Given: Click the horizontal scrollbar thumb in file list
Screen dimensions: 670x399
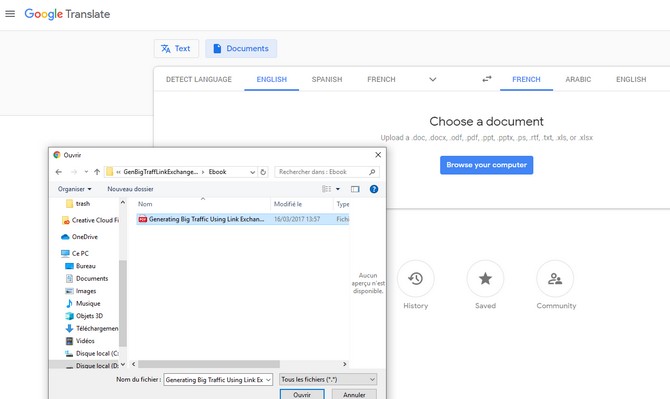Looking at the screenshot, I should coord(209,364).
